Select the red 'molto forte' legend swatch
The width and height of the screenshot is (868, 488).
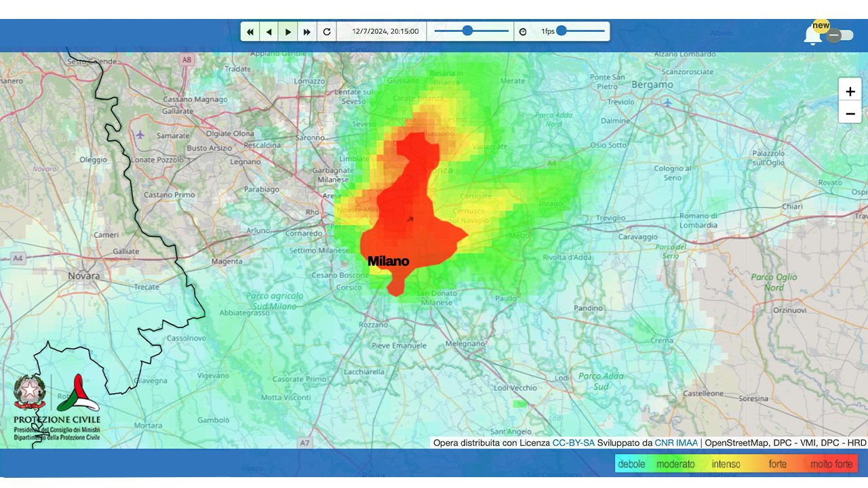832,464
